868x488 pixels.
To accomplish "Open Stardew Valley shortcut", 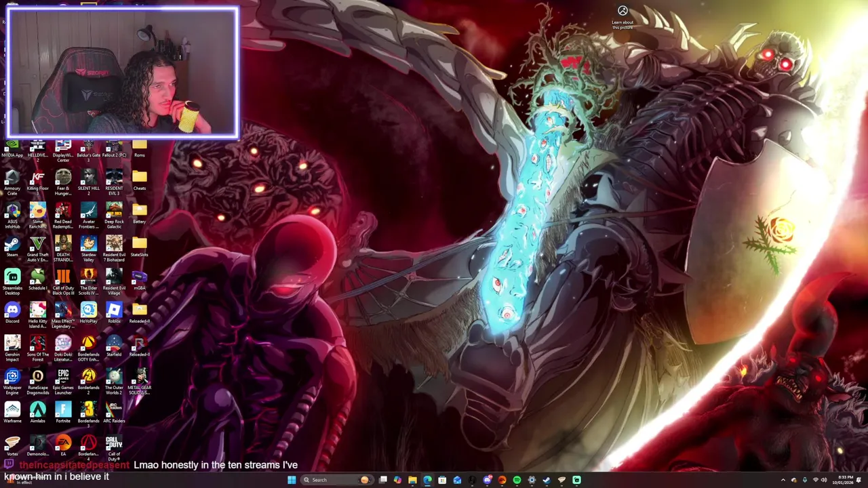I will tap(88, 249).
